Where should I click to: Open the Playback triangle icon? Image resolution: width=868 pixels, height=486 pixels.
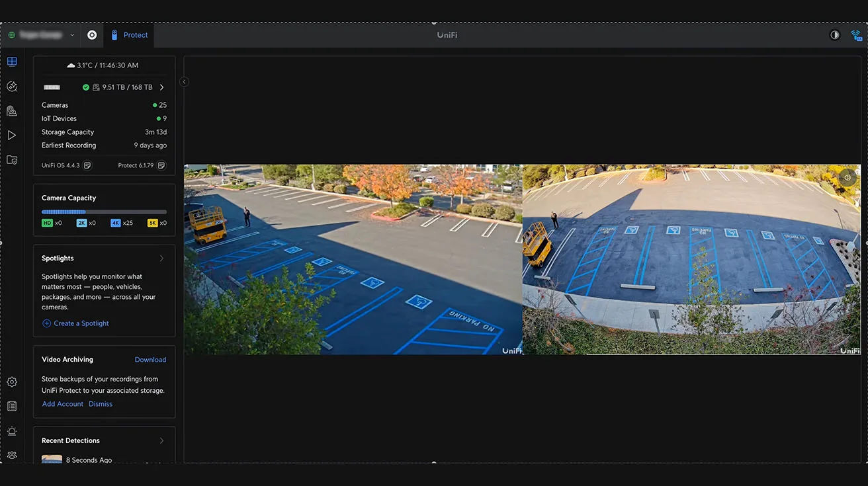click(x=12, y=136)
